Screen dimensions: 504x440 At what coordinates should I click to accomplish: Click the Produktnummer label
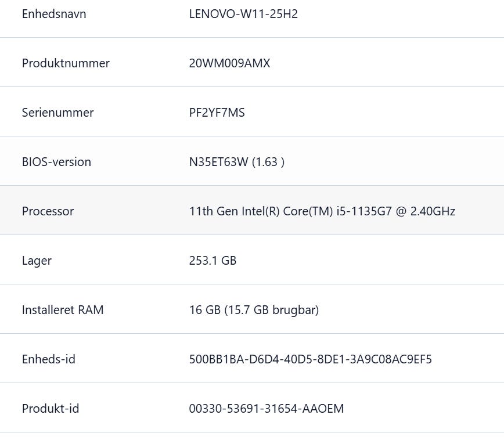point(66,63)
